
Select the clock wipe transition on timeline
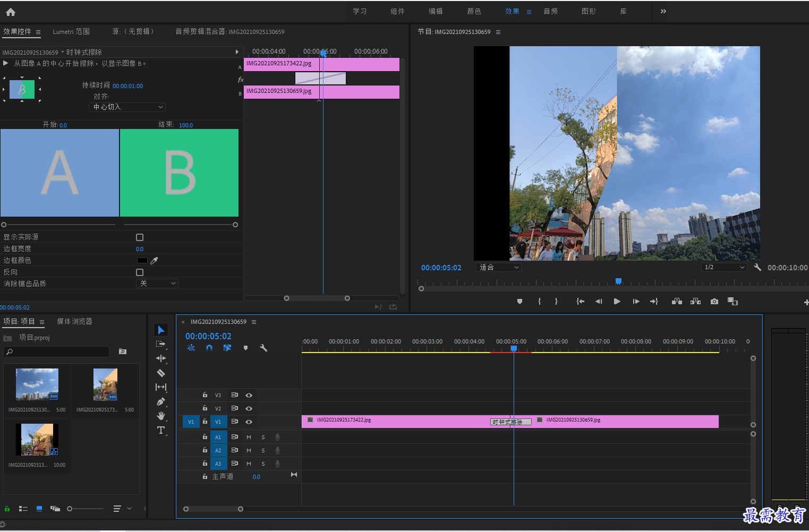pyautogui.click(x=510, y=422)
